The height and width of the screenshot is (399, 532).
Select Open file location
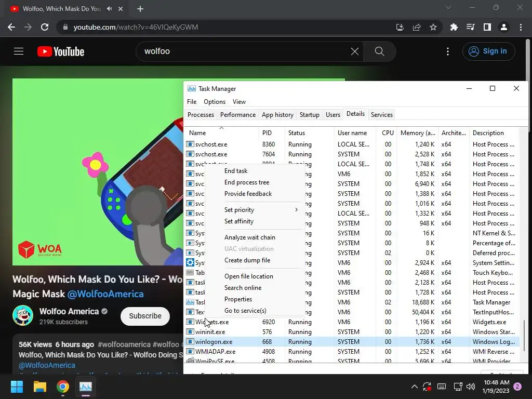tap(249, 276)
